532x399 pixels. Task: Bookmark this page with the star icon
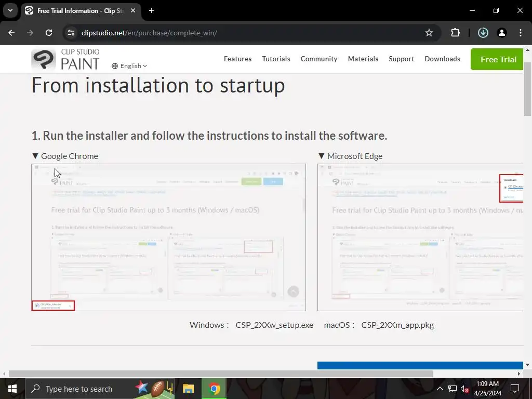(x=429, y=33)
